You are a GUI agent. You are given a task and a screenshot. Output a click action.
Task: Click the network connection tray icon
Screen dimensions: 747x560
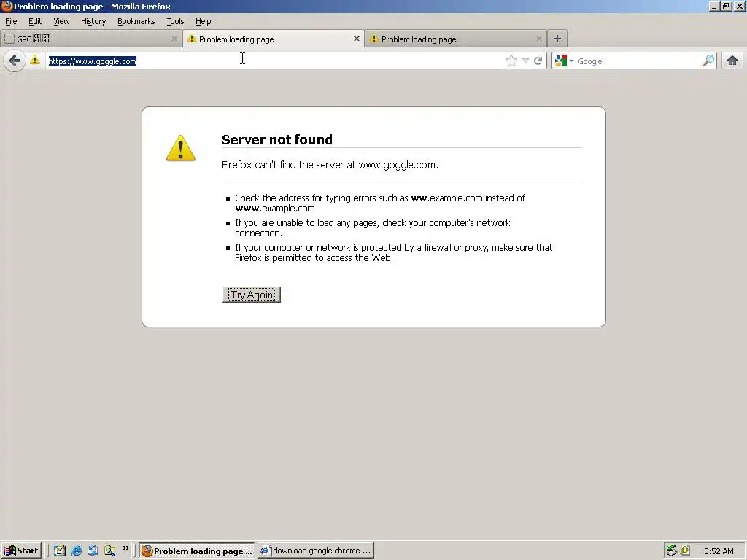[x=672, y=551]
